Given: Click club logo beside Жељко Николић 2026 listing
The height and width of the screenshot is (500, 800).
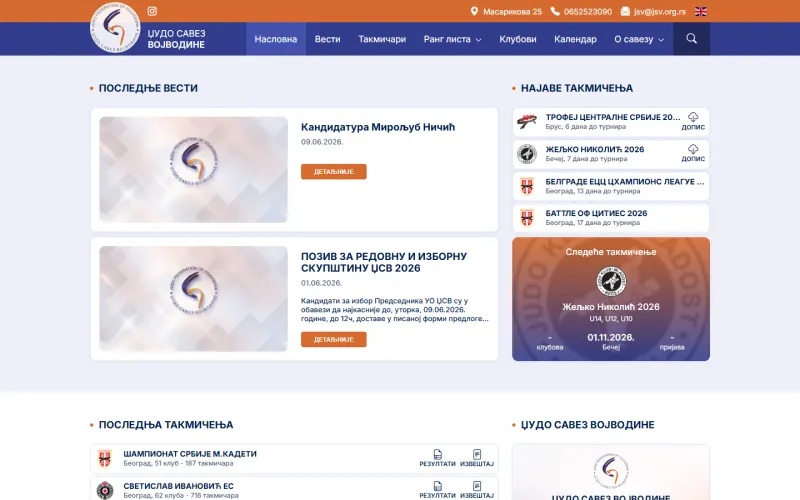Looking at the screenshot, I should pos(527,154).
